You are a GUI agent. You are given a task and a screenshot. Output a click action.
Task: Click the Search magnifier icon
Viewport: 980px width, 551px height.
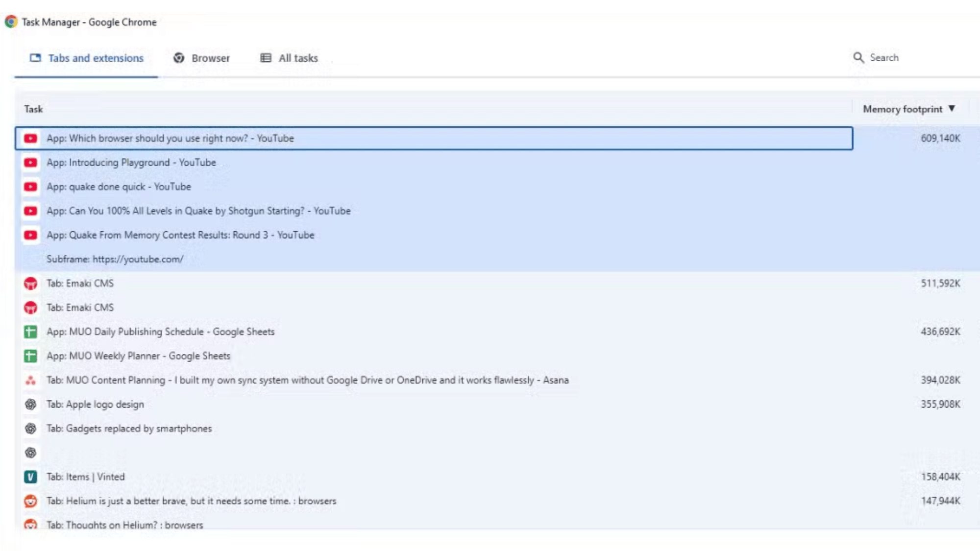858,58
